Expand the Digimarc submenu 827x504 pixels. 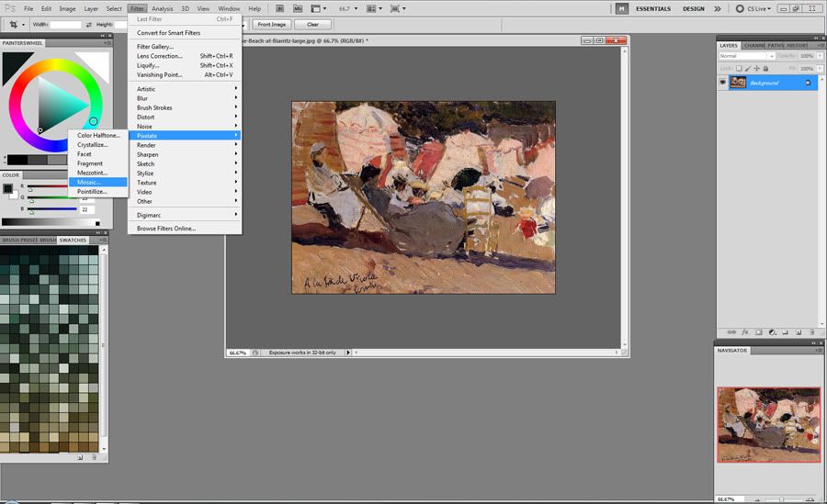pos(185,215)
